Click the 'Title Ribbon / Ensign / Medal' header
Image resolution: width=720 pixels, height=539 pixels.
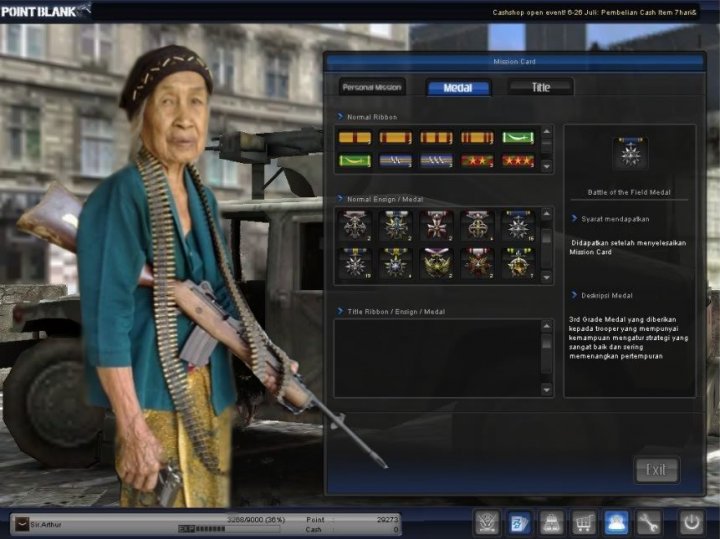[x=396, y=312]
